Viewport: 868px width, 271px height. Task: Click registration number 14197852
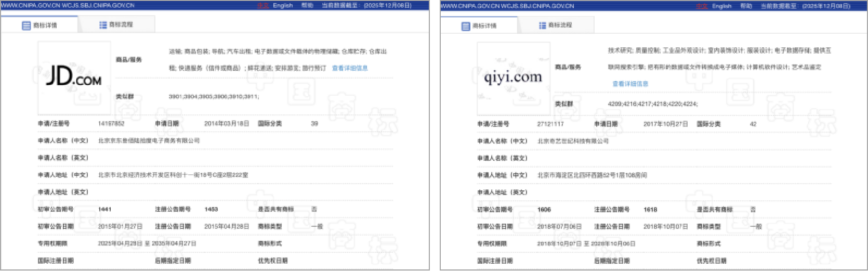pos(111,124)
